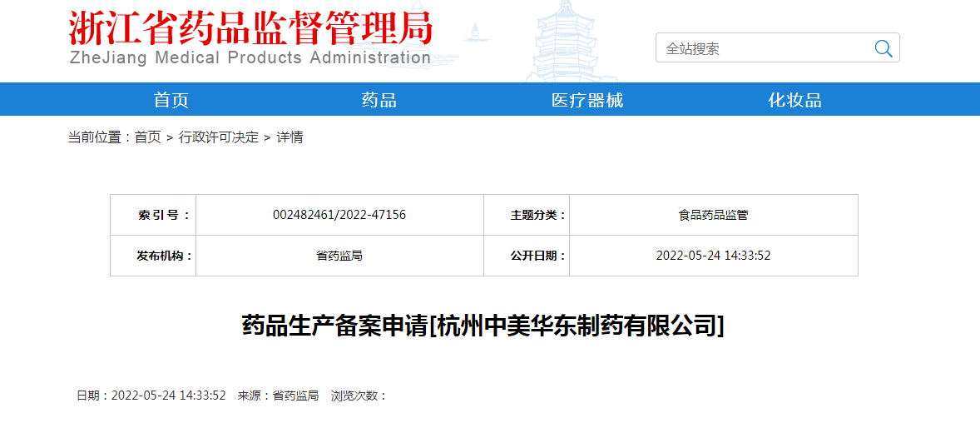Click the search magnifier icon

[883, 48]
